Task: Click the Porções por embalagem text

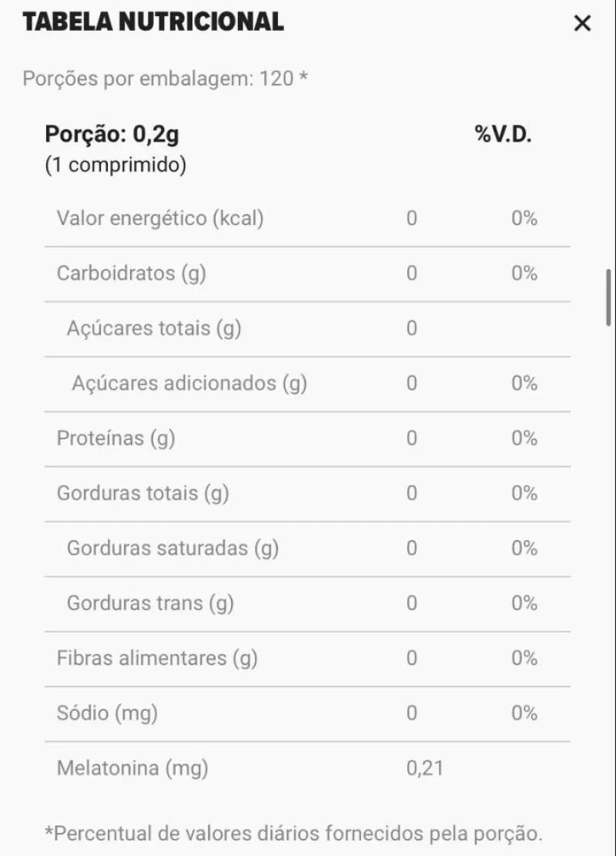Action: [165, 79]
